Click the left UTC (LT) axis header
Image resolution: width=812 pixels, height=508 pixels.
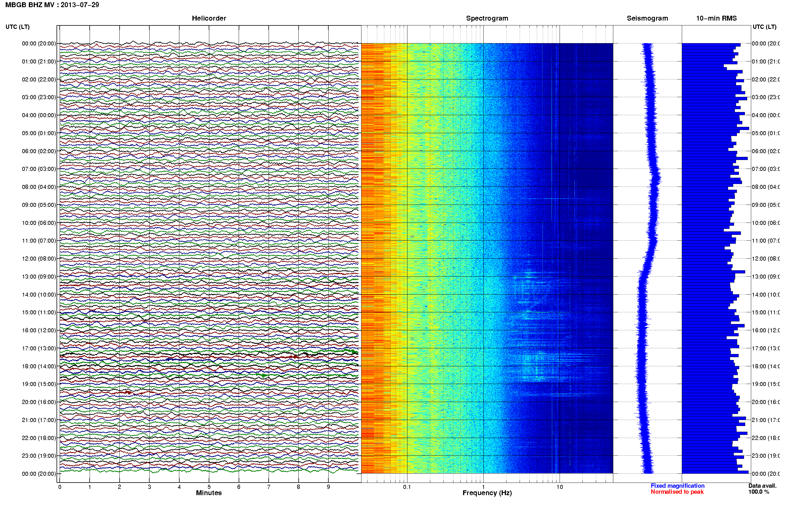point(17,27)
